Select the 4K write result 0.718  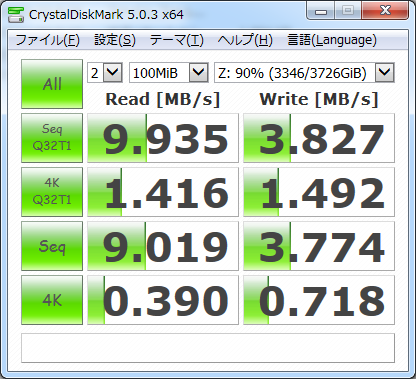pos(319,300)
